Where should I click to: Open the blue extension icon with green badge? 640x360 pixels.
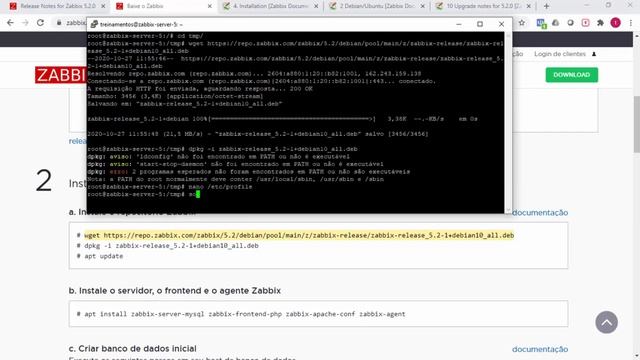[x=541, y=23]
